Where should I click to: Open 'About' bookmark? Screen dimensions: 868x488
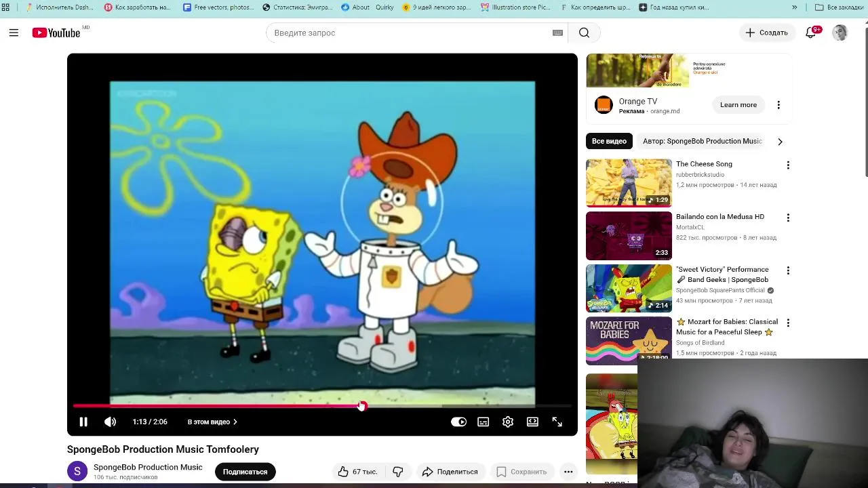pos(355,7)
